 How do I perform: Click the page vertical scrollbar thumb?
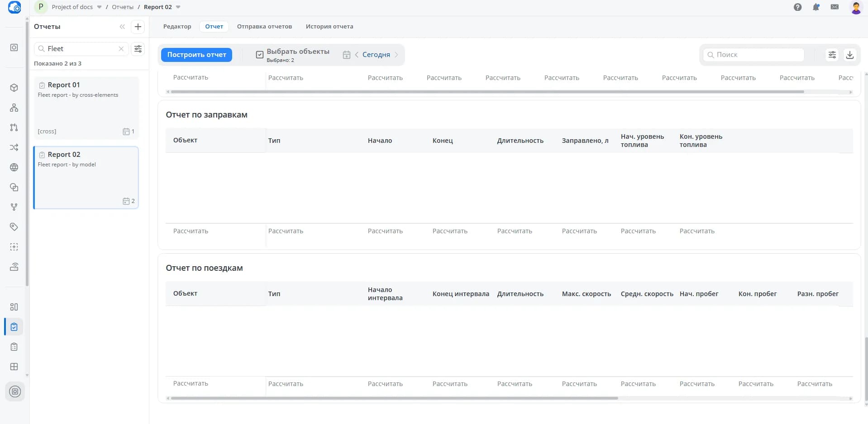click(x=866, y=369)
